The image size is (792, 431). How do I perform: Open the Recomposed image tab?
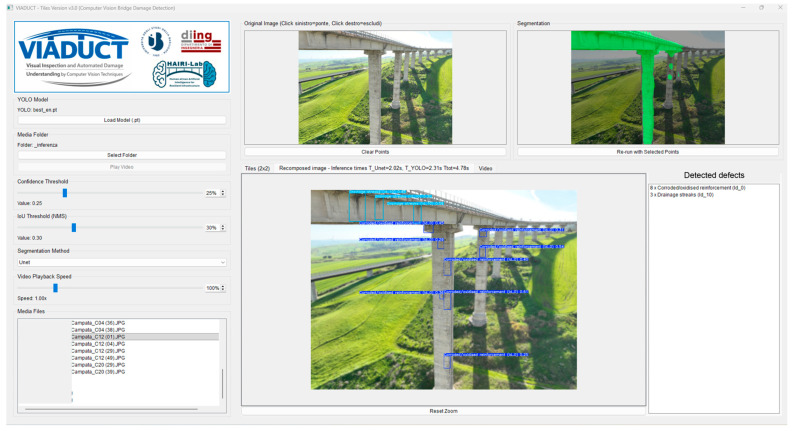[x=374, y=168]
